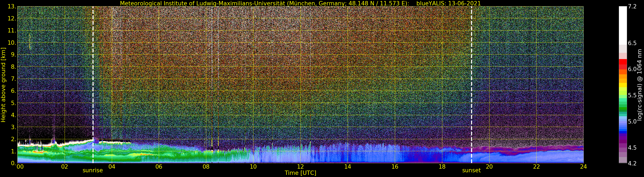The image size is (644, 177).
Task: Select the 5. height tick label
Action: pyautogui.click(x=14, y=103)
